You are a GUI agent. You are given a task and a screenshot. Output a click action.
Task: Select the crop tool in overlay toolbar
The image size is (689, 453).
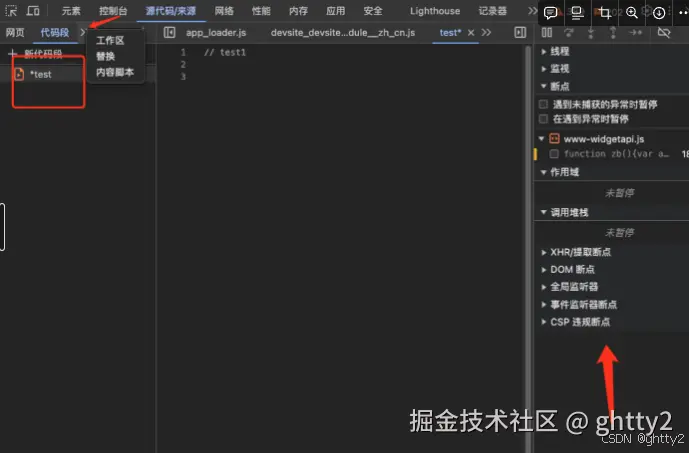(x=605, y=13)
